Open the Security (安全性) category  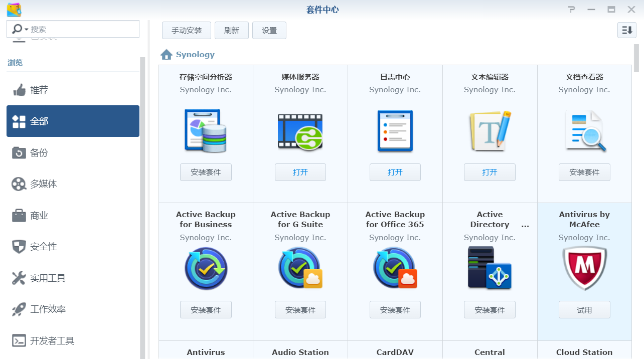pos(73,247)
